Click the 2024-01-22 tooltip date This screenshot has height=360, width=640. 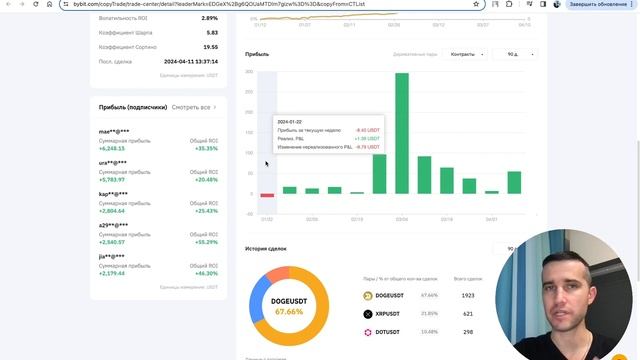pos(289,122)
